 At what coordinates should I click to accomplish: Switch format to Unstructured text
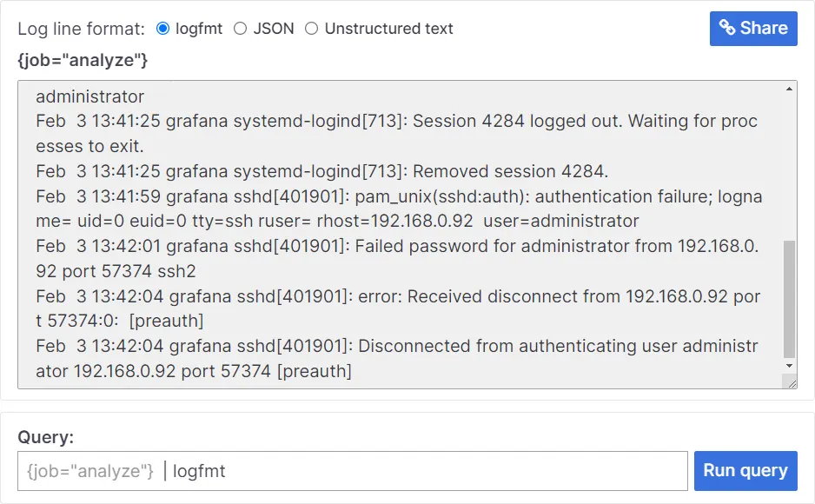point(311,29)
